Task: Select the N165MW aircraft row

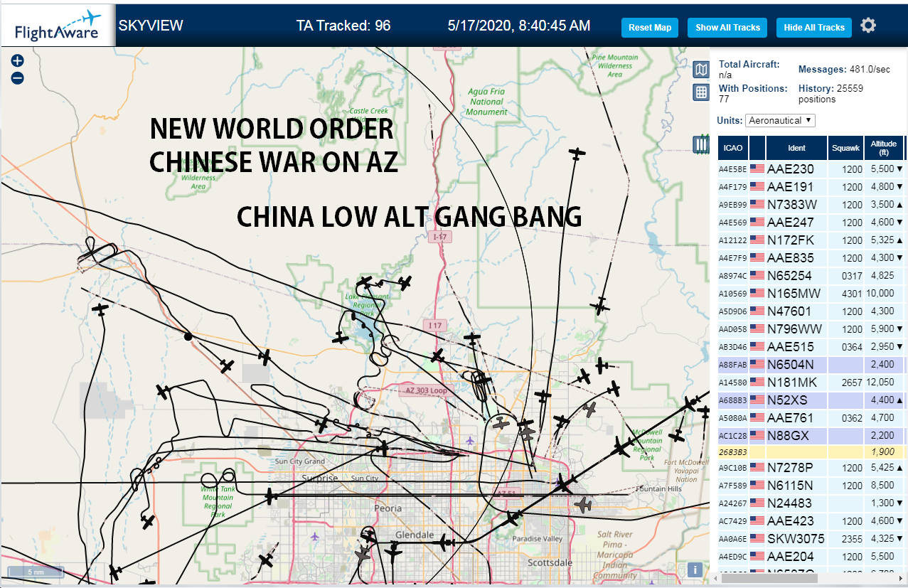Action: 811,294
